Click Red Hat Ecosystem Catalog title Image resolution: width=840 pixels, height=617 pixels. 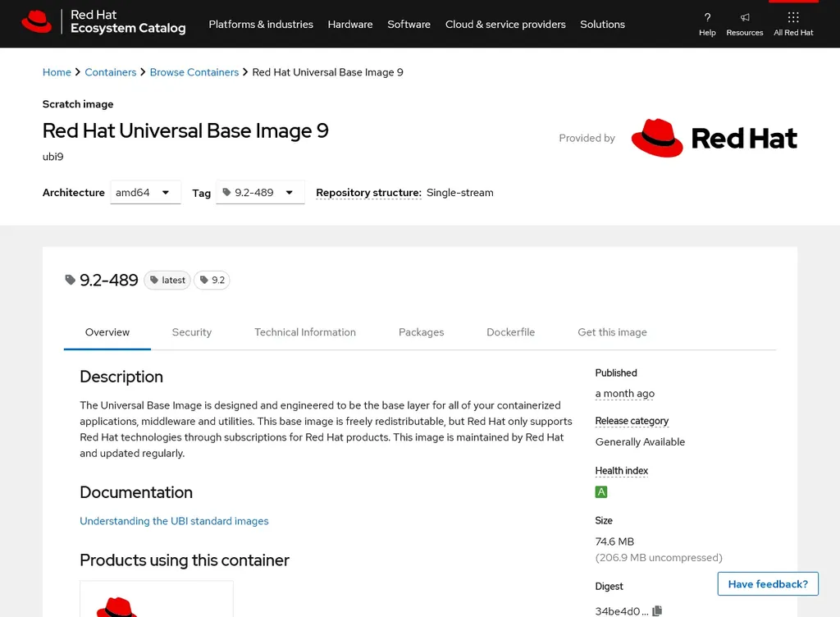click(128, 21)
